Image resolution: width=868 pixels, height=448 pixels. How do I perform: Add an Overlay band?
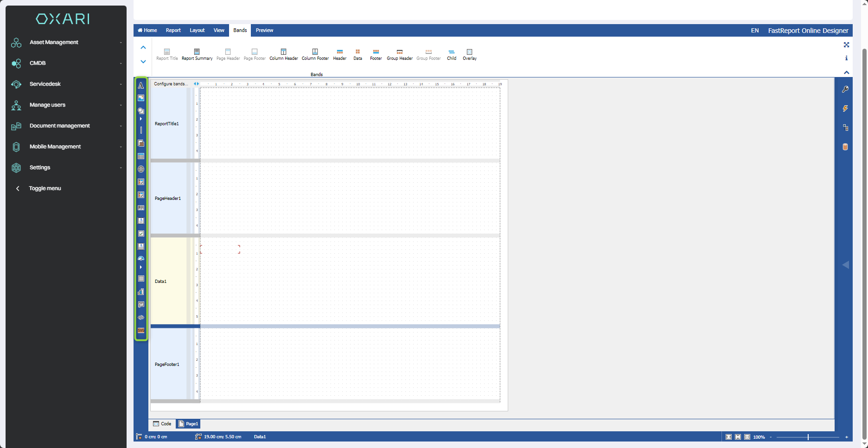point(469,54)
